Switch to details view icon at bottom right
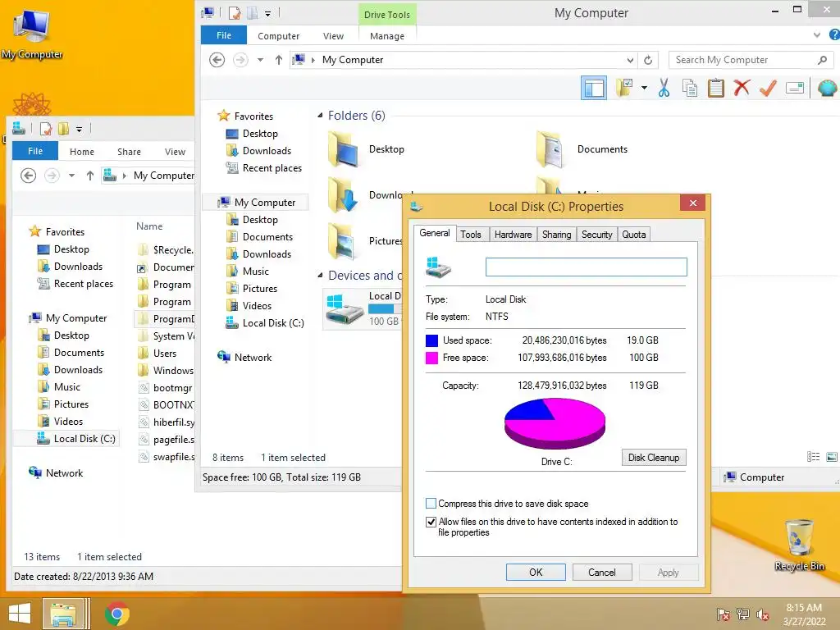 tap(813, 456)
